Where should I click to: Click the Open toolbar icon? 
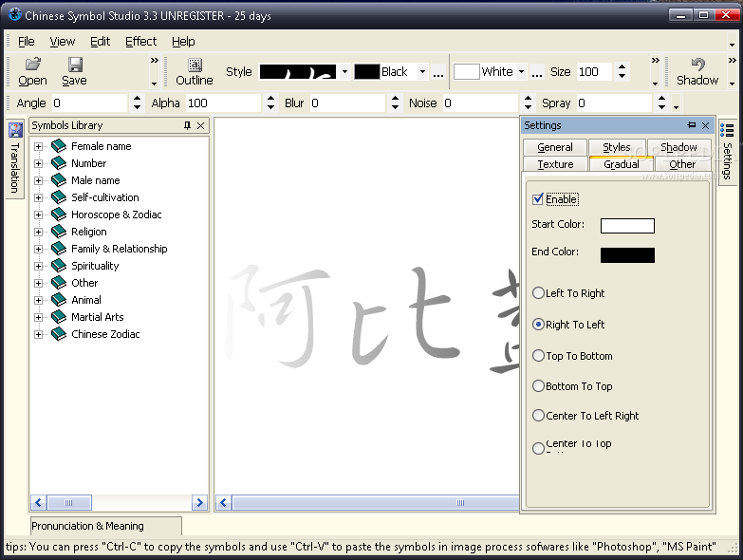[32, 65]
